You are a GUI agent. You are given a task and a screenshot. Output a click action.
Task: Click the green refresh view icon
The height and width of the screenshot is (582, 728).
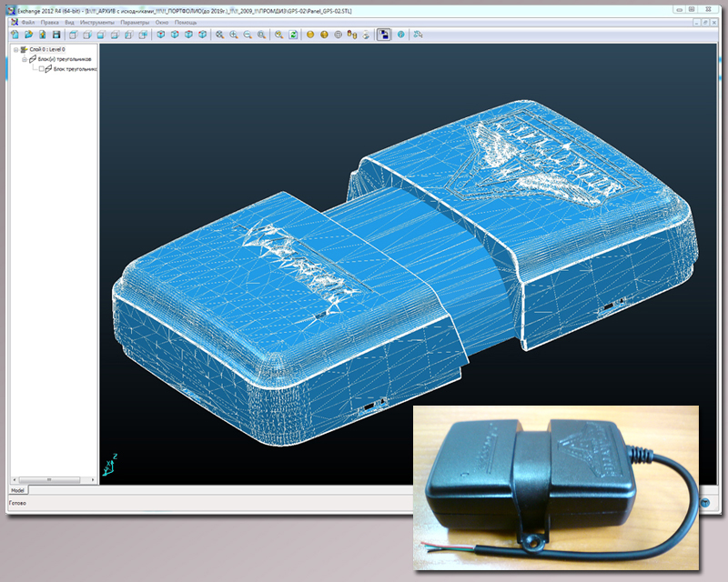(x=293, y=35)
